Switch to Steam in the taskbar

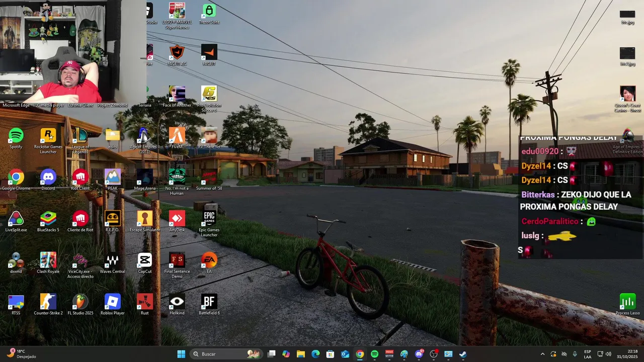(463, 354)
